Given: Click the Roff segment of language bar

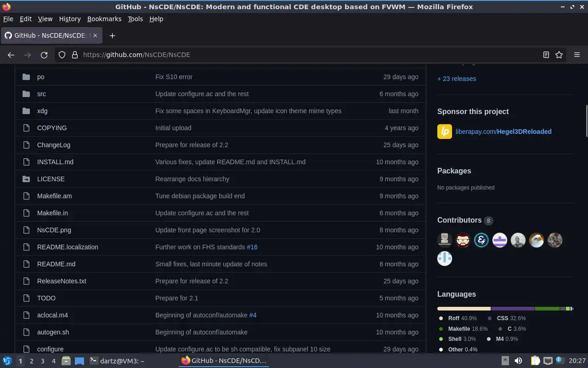Looking at the screenshot, I should [x=464, y=309].
